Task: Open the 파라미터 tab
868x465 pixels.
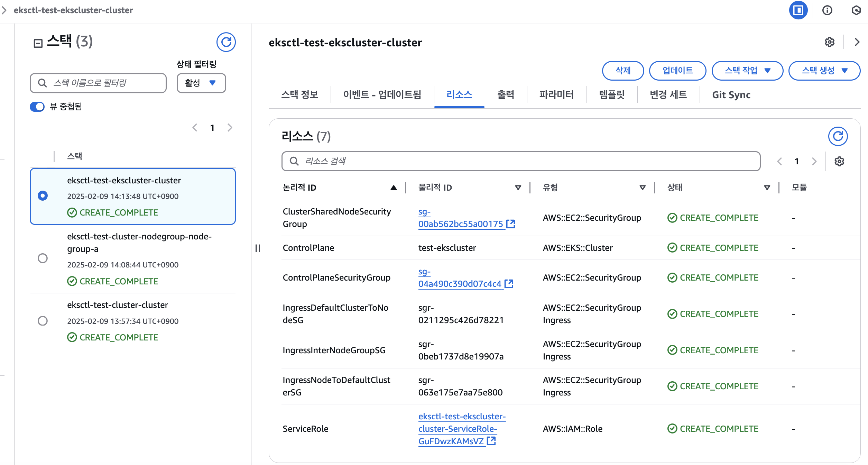Action: 556,95
